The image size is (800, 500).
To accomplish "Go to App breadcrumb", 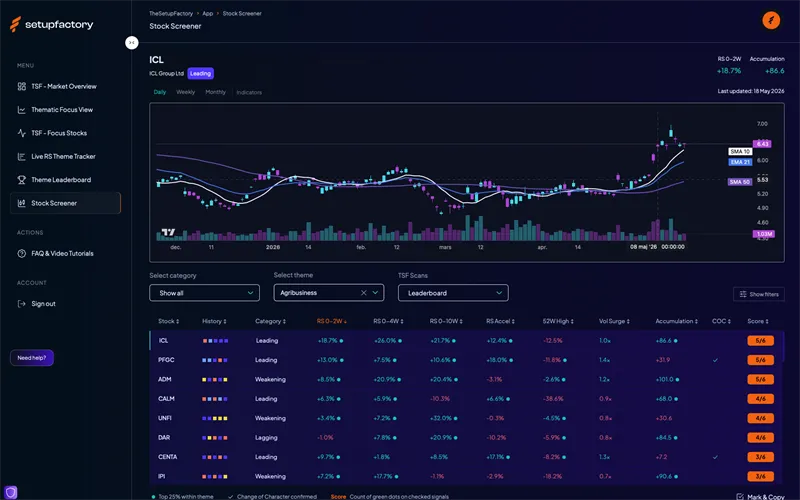I will click(x=208, y=14).
